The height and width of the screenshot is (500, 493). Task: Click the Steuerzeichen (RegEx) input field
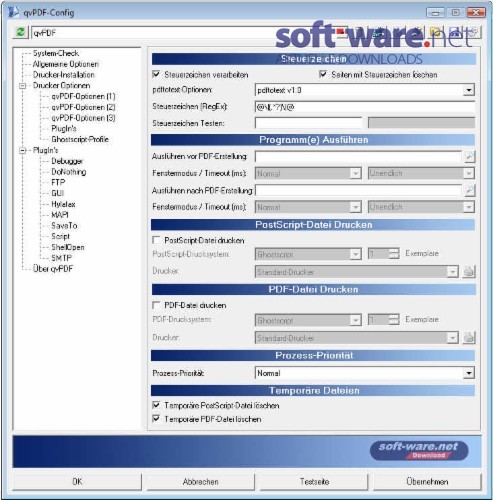pyautogui.click(x=365, y=107)
